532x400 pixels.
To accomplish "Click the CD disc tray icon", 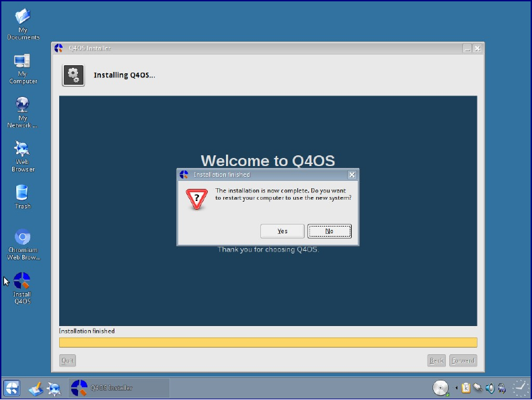I will pos(441,388).
